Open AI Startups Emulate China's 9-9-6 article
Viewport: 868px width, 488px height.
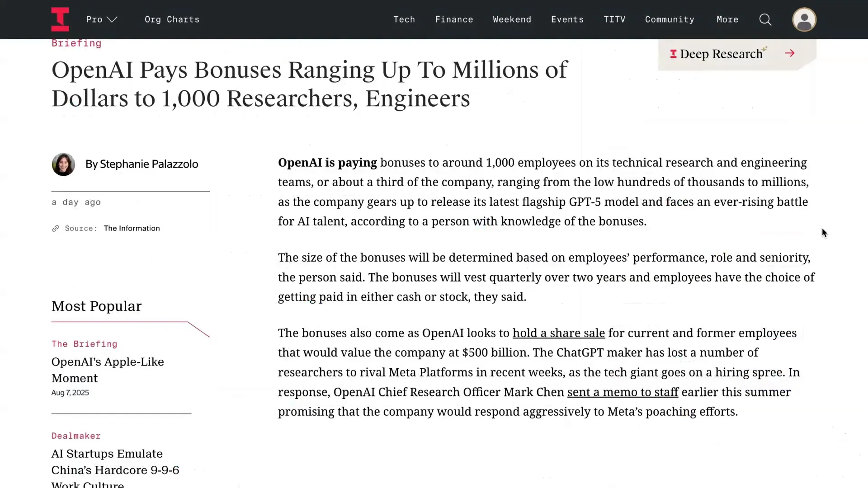115,468
